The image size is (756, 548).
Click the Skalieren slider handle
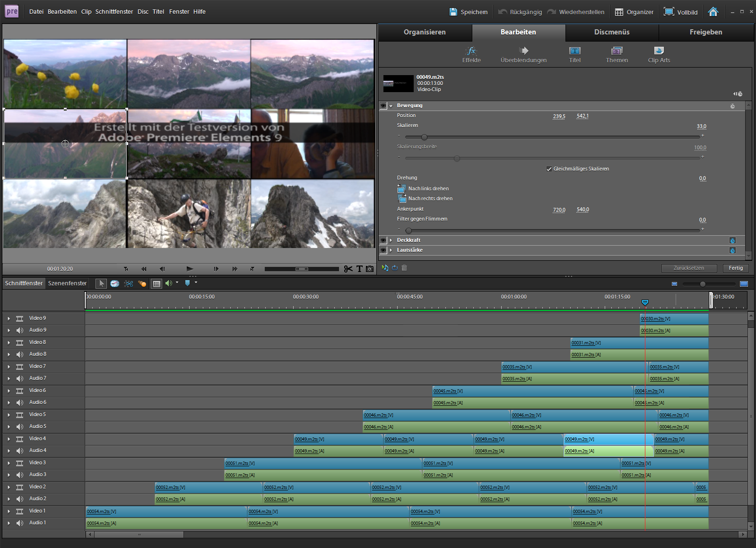tap(424, 137)
